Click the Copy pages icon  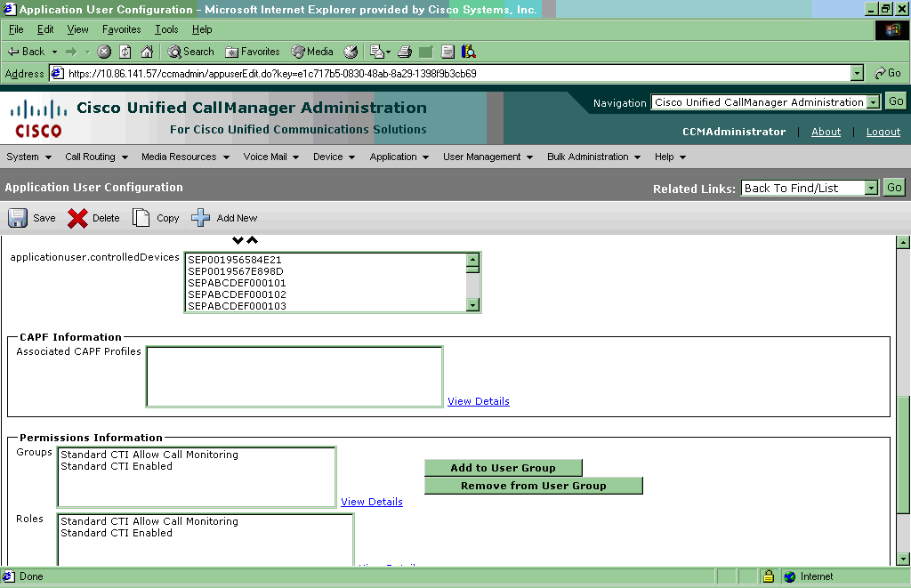[141, 218]
